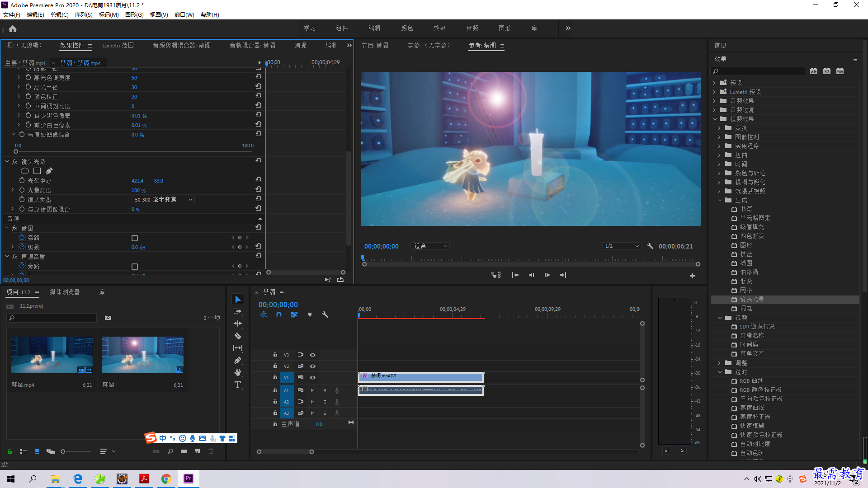Select the Ripple Edit tool
This screenshot has height=488, width=868.
pyautogui.click(x=238, y=324)
